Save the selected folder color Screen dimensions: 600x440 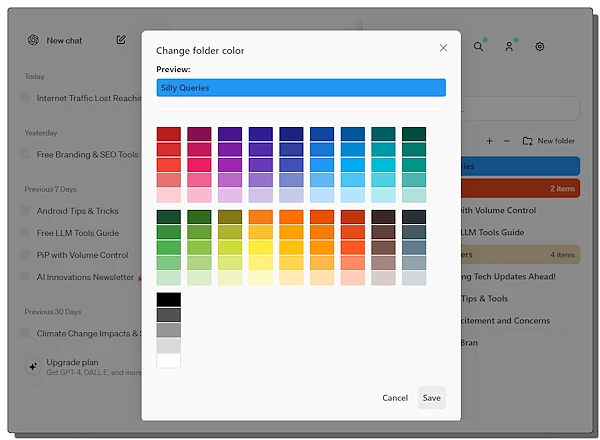431,398
